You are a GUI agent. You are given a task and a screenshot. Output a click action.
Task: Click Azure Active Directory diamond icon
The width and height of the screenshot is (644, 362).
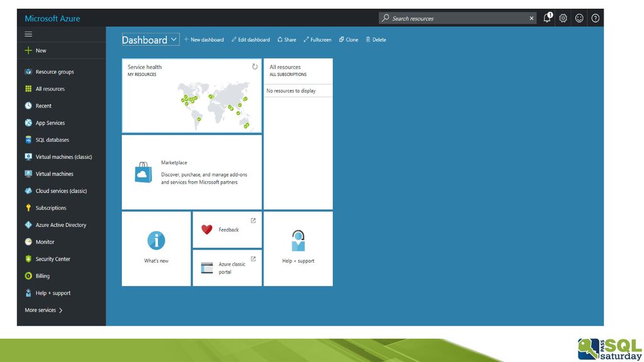(28, 225)
